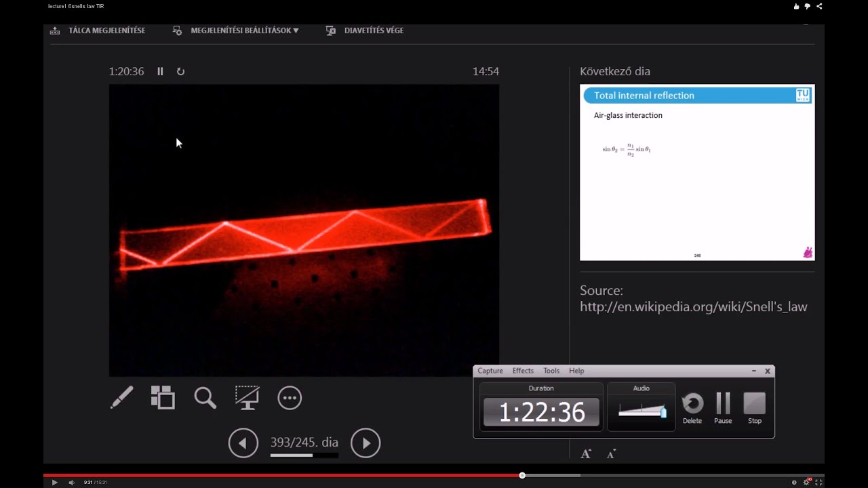Toggle fullscreen mode on YouTube player
This screenshot has width=868, height=488.
pos(818,482)
